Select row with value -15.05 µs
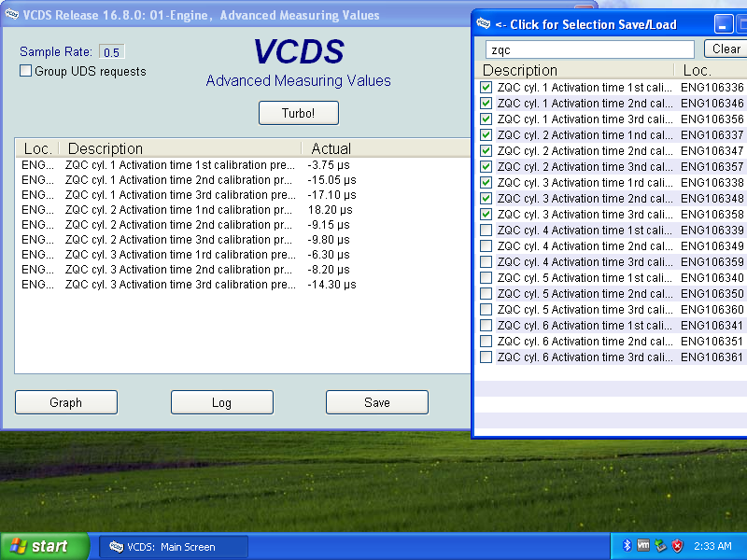Image resolution: width=747 pixels, height=560 pixels. [243, 179]
